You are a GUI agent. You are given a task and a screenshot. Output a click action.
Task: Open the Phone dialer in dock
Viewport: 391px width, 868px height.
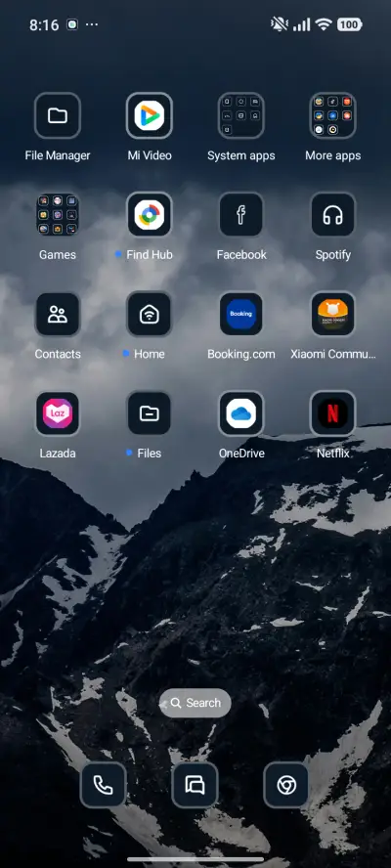tap(103, 785)
